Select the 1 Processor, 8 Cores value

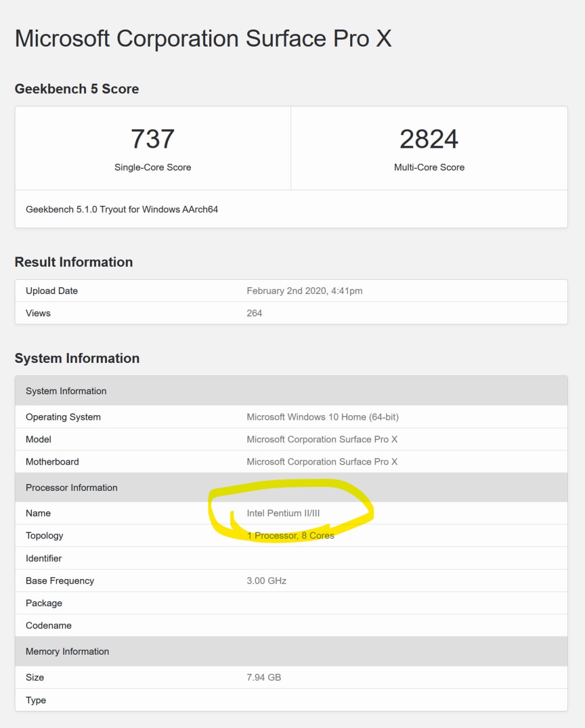pyautogui.click(x=291, y=536)
